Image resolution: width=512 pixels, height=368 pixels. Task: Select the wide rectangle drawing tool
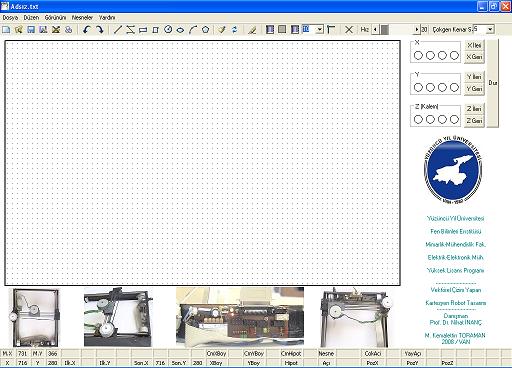pos(143,30)
